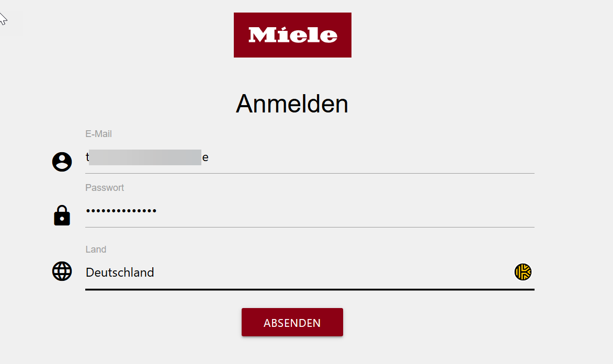Click the globe icon beside Land
Viewport: 613px width, 364px height.
[x=62, y=271]
